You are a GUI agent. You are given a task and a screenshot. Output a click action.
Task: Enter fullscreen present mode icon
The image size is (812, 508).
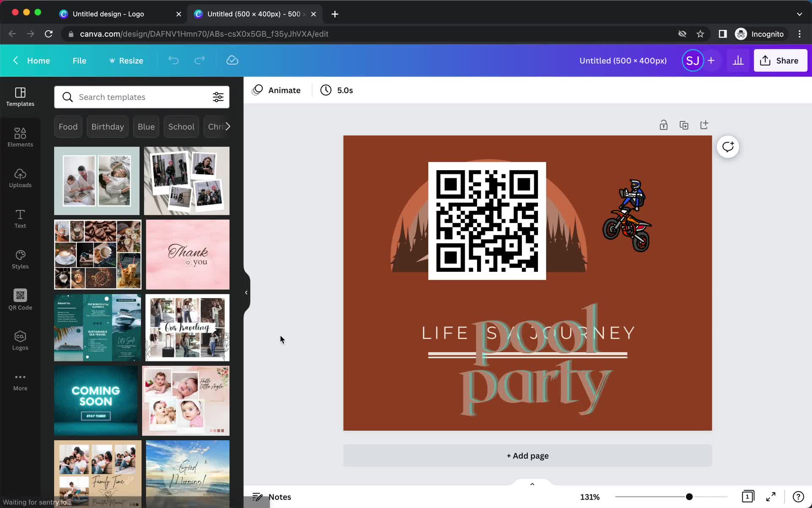click(x=771, y=497)
